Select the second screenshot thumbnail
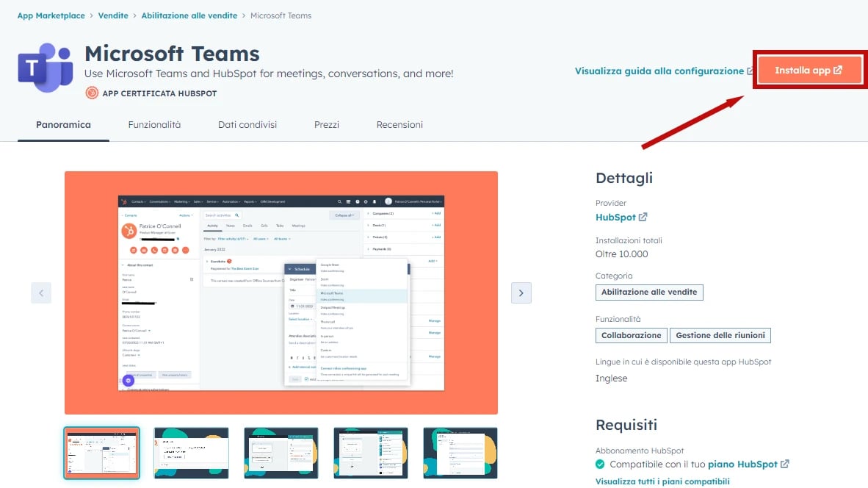 [x=191, y=453]
